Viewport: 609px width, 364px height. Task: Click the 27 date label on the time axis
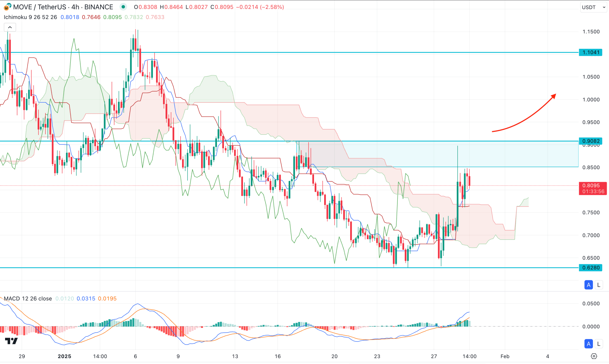point(434,356)
